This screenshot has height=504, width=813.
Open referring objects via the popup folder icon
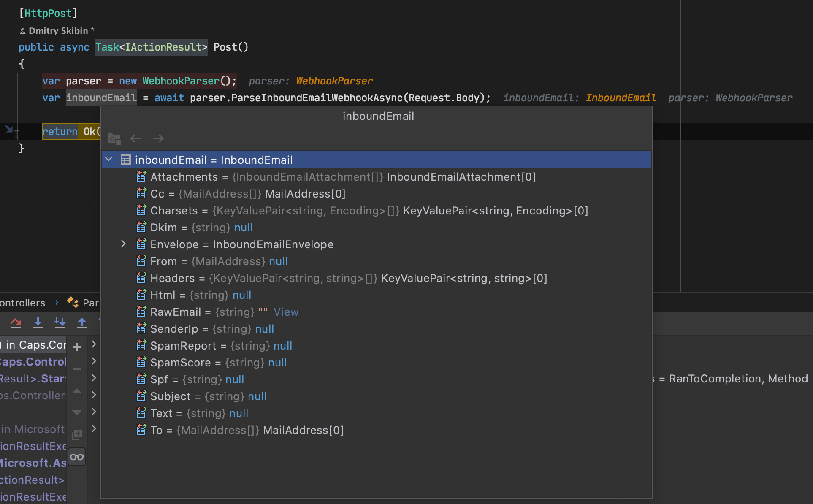click(x=114, y=138)
